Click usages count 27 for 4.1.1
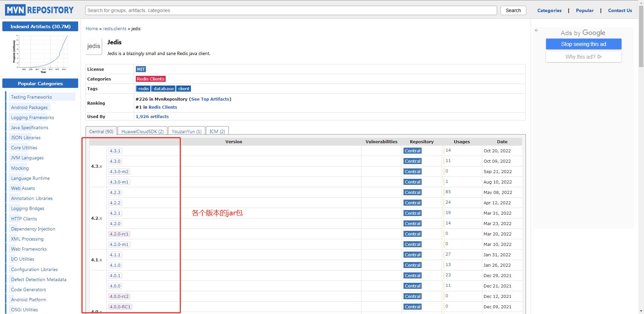The width and height of the screenshot is (644, 314). pos(448,254)
